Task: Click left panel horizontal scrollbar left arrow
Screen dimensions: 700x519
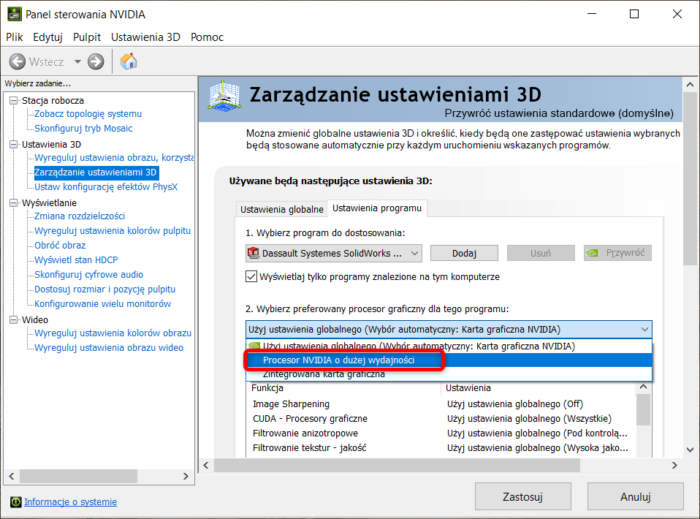Action: [x=12, y=476]
